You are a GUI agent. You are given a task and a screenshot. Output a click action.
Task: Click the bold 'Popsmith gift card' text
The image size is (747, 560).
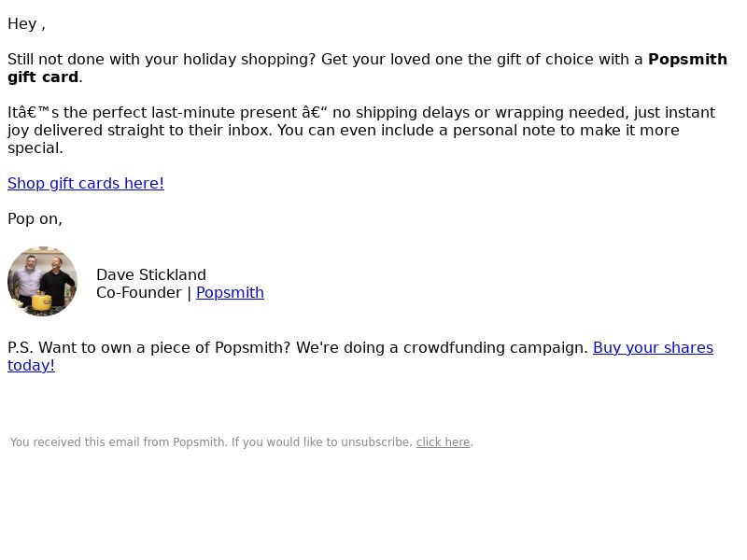tap(367, 68)
